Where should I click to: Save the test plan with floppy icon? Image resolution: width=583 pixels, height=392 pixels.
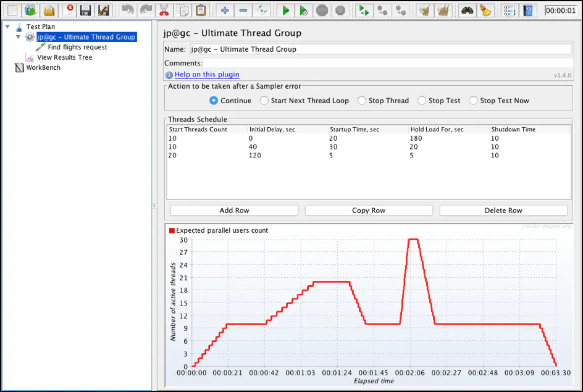[85, 10]
